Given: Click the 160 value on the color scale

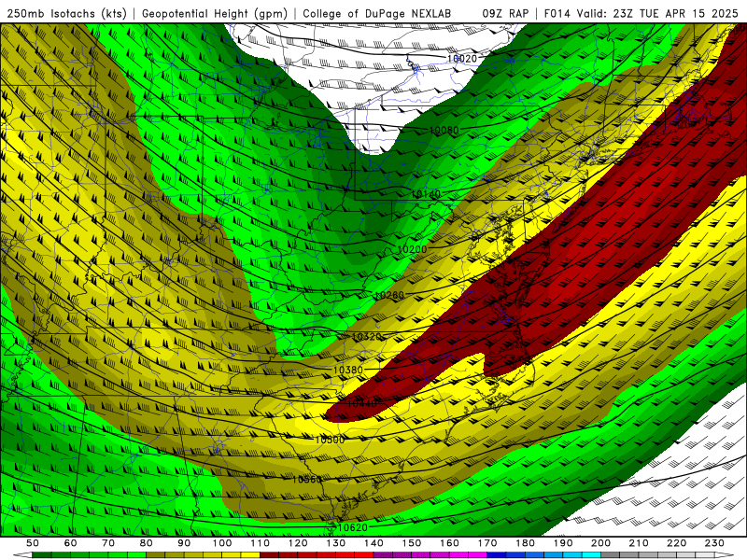Looking at the screenshot, I should [449, 543].
